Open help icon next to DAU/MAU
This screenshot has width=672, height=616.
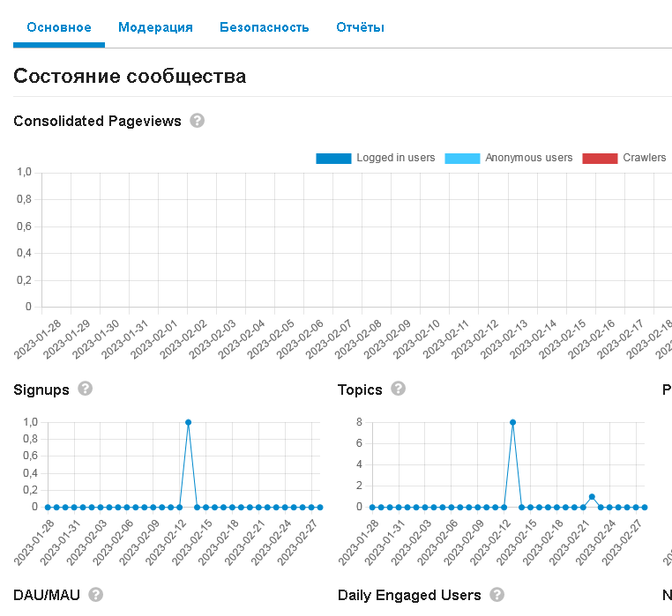coord(96,595)
